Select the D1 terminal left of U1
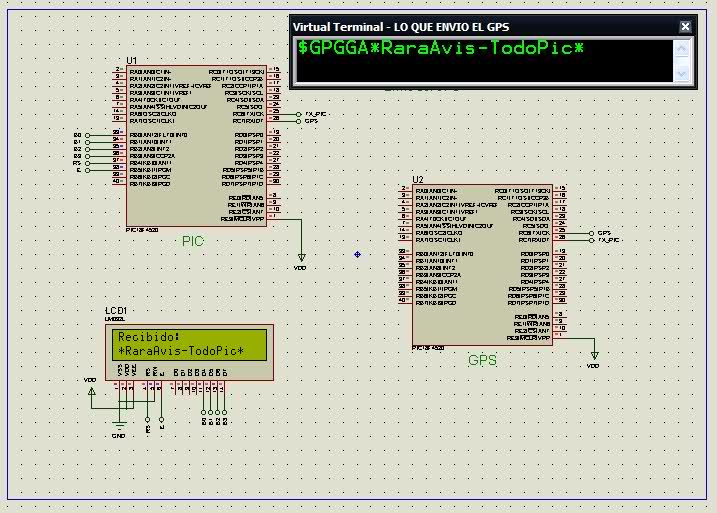This screenshot has height=513, width=717. (x=82, y=142)
